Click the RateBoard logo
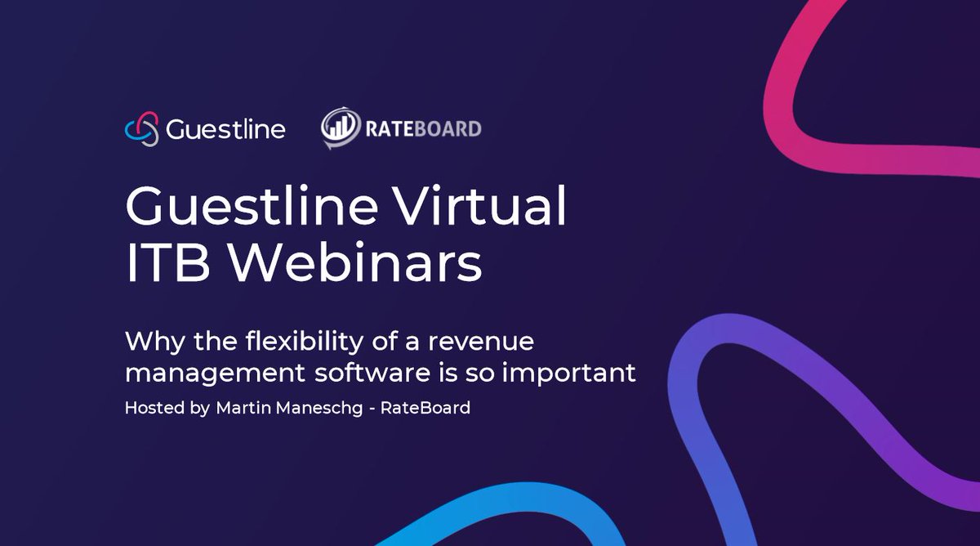This screenshot has height=546, width=980. (401, 128)
